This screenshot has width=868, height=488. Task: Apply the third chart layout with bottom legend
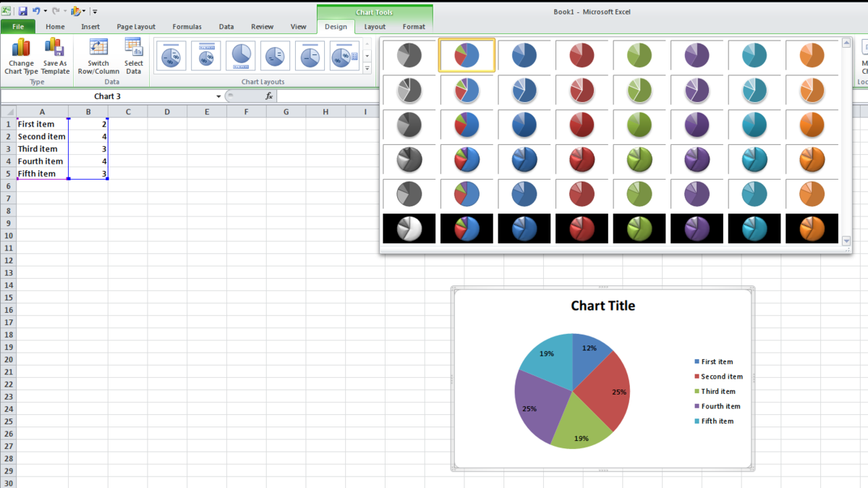point(241,56)
